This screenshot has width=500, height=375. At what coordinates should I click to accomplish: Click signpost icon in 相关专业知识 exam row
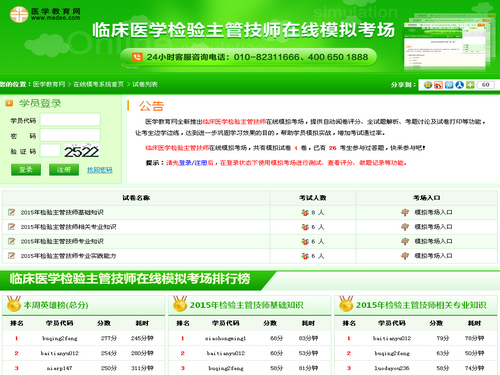(x=405, y=227)
